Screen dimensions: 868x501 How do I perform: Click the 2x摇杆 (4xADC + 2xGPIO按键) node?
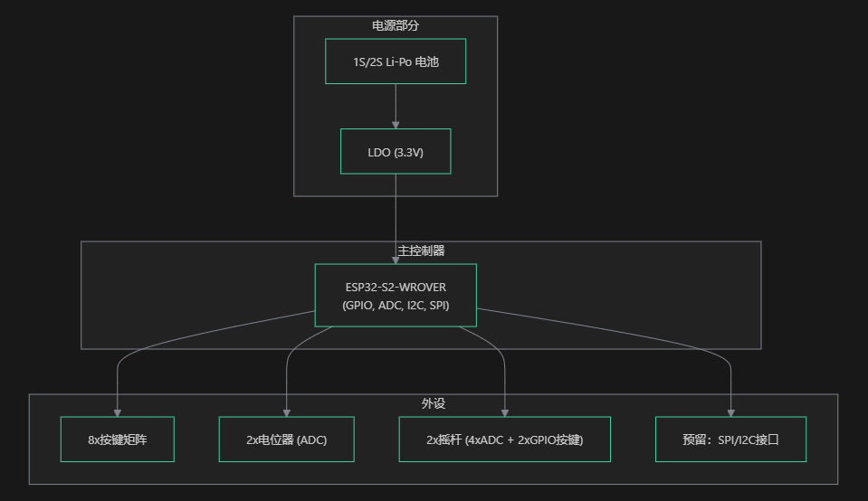505,440
